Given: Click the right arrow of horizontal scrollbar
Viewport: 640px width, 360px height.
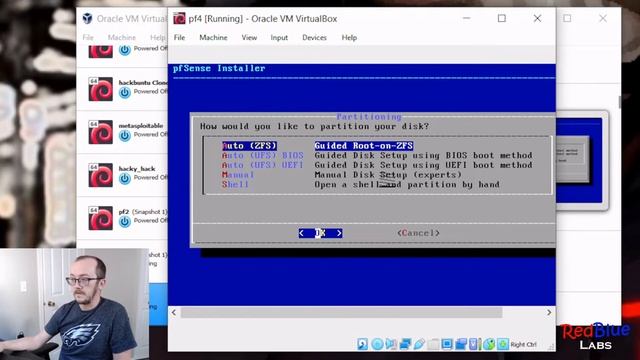Looking at the screenshot, I should pos(549,313).
